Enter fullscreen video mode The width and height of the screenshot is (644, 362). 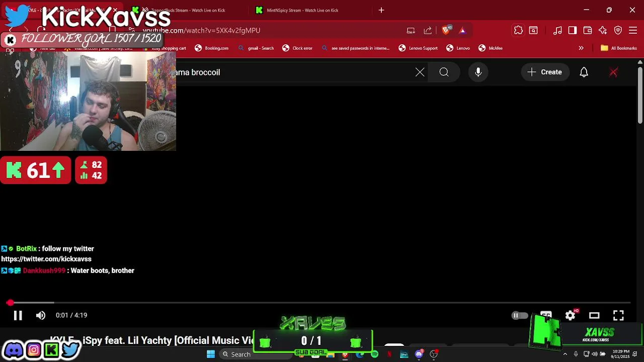pos(618,315)
